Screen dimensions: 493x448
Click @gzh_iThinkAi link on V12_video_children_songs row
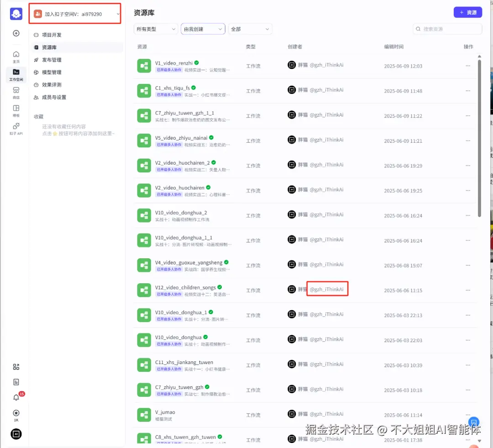(x=327, y=289)
